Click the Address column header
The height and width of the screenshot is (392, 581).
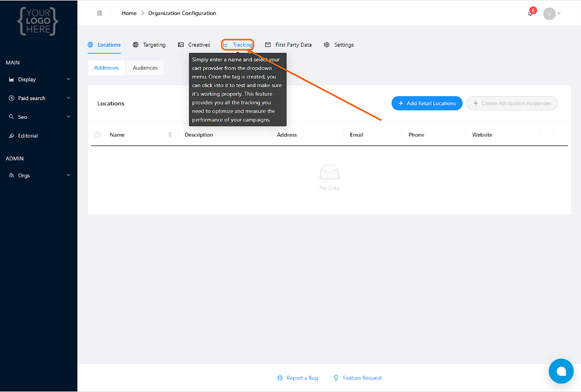pyautogui.click(x=287, y=135)
